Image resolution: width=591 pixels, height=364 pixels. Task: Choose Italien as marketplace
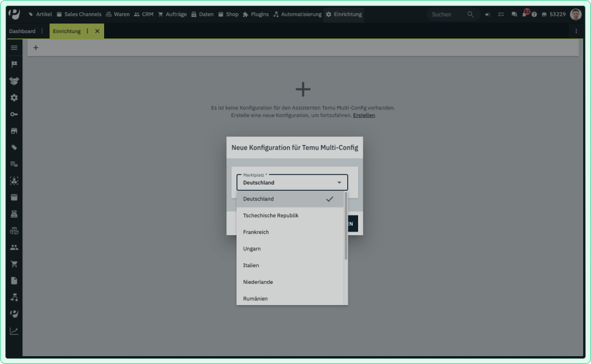(290, 265)
